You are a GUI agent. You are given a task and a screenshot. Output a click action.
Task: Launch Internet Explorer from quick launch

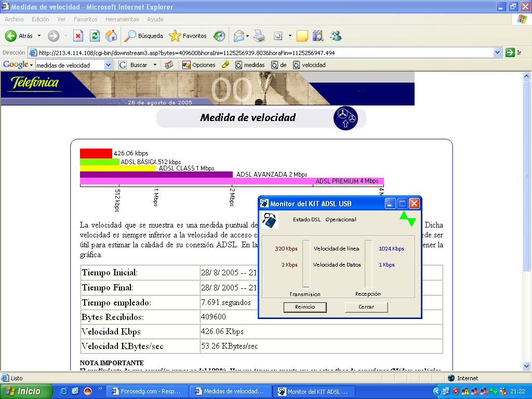tap(63, 392)
